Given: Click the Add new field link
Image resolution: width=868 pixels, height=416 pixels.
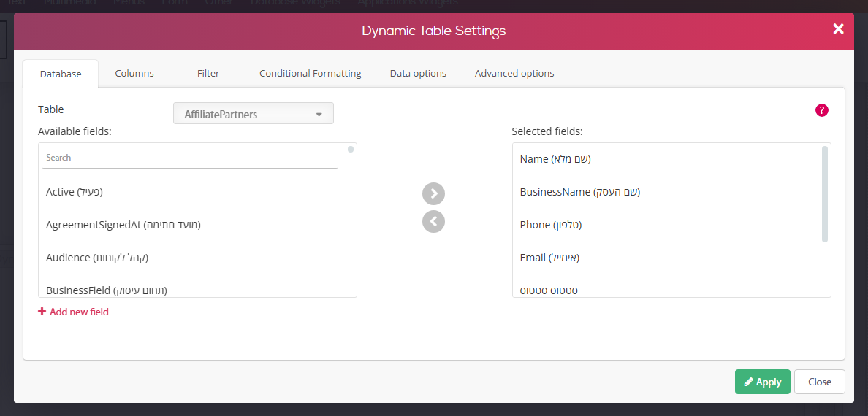Looking at the screenshot, I should point(74,312).
